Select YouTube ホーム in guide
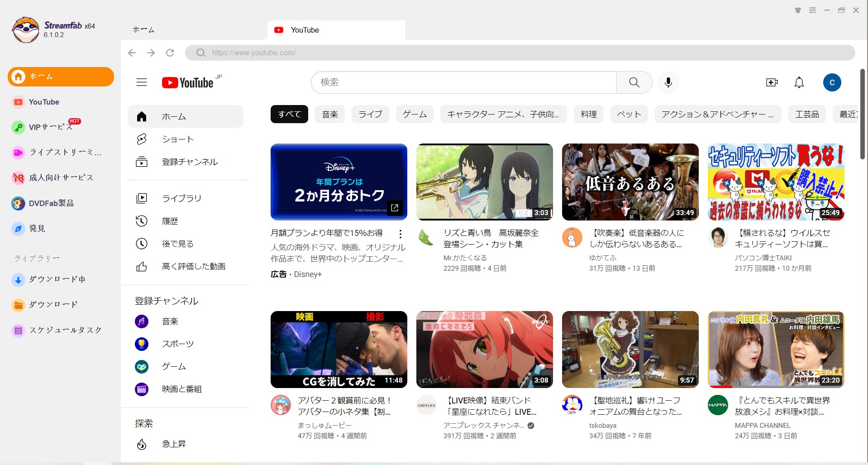Image resolution: width=868 pixels, height=465 pixels. point(186,116)
